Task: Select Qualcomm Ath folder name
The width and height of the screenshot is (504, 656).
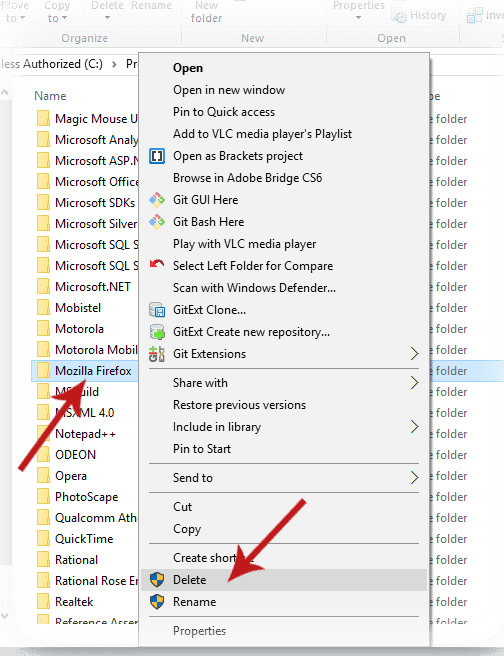Action: point(96,518)
